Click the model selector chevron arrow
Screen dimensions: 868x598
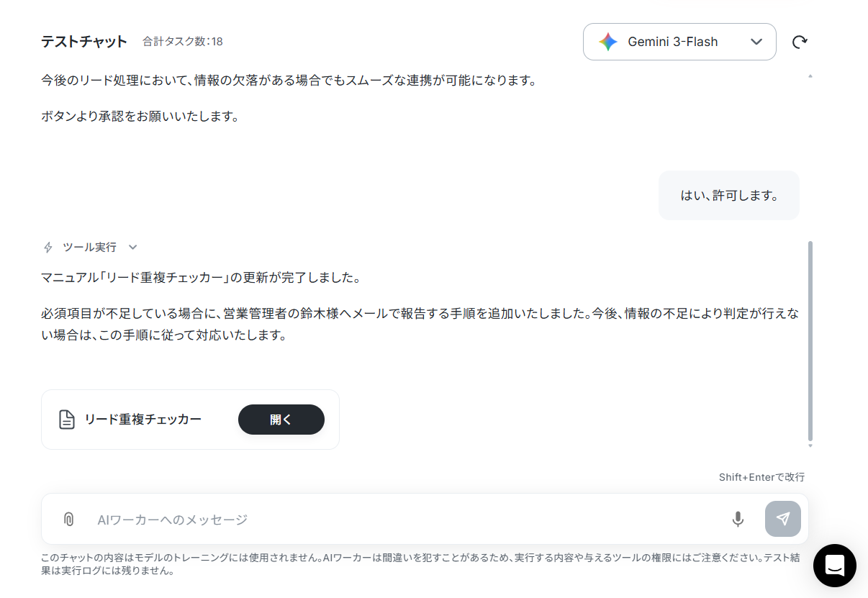click(x=756, y=42)
